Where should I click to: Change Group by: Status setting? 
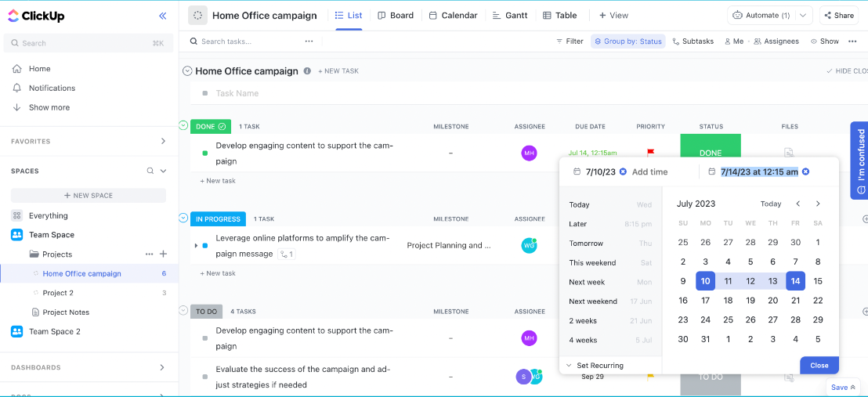(627, 42)
